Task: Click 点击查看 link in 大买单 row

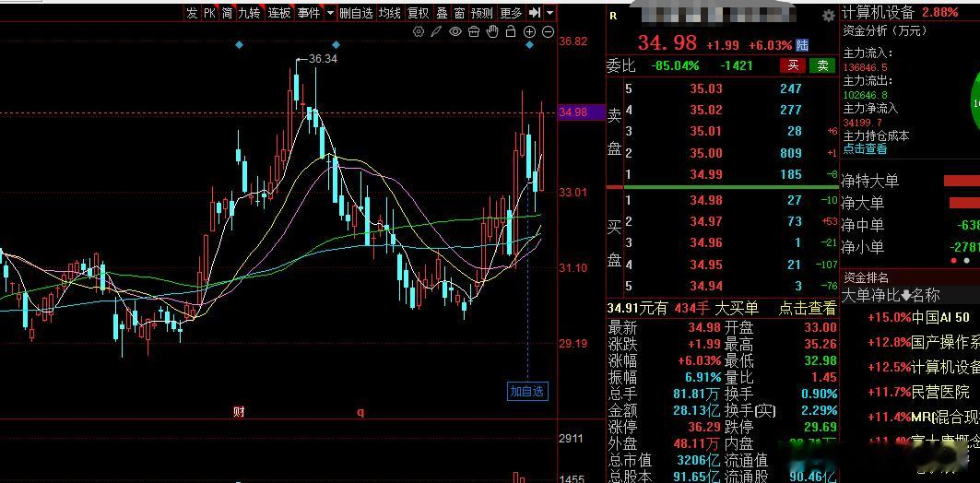Action: [807, 308]
